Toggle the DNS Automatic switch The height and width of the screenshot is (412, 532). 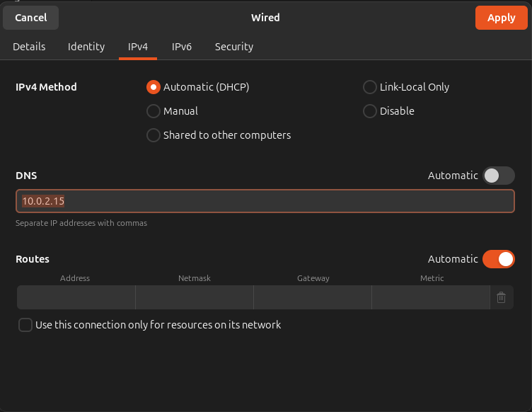[x=498, y=176]
